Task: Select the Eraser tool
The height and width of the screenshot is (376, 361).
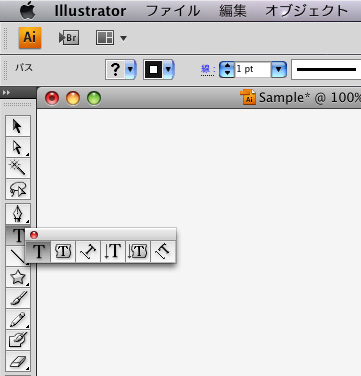Action: click(18, 361)
